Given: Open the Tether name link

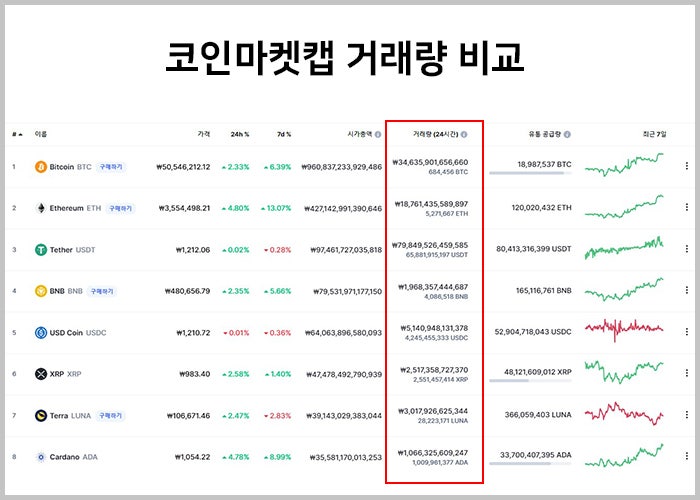Looking at the screenshot, I should pyautogui.click(x=61, y=250).
